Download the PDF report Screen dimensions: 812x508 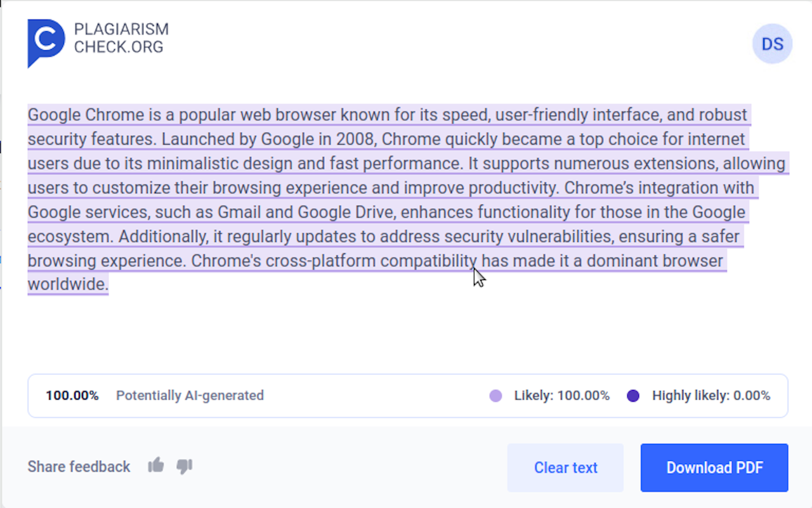714,468
